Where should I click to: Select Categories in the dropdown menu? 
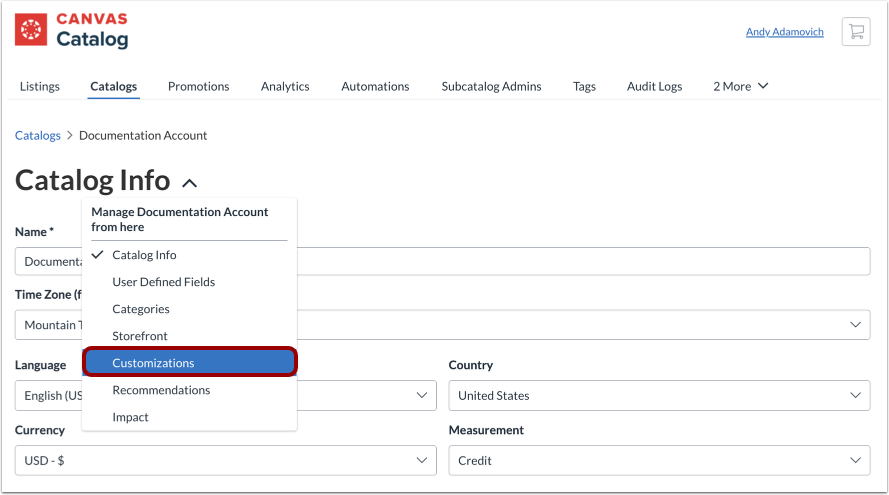pyautogui.click(x=141, y=309)
